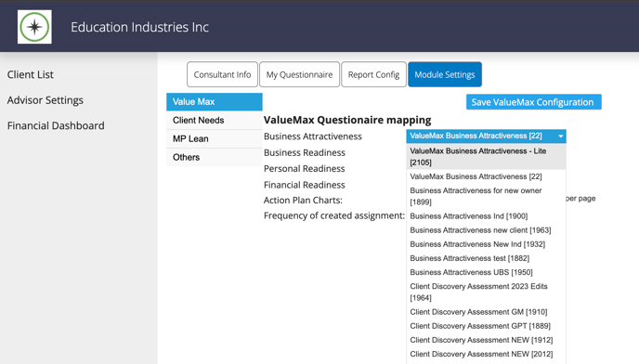This screenshot has height=364, width=639.
Task: Go to Advisor Settings
Action: coord(46,100)
